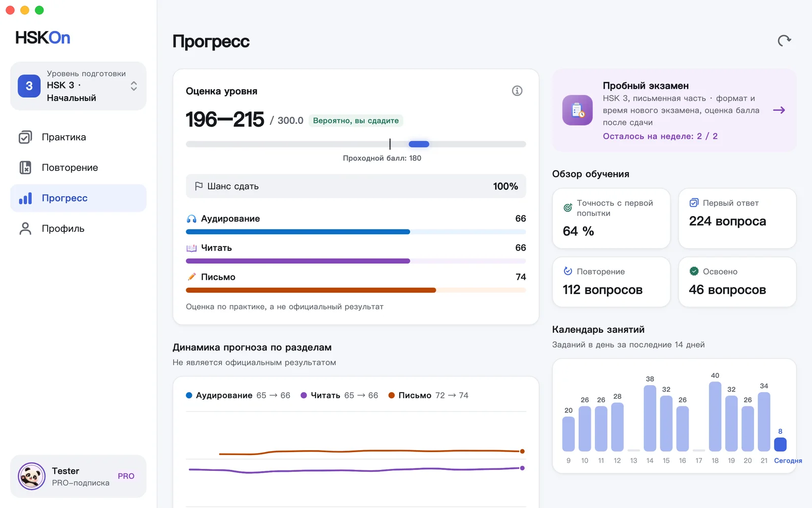Click the blue score range marker on the bar

tap(419, 144)
